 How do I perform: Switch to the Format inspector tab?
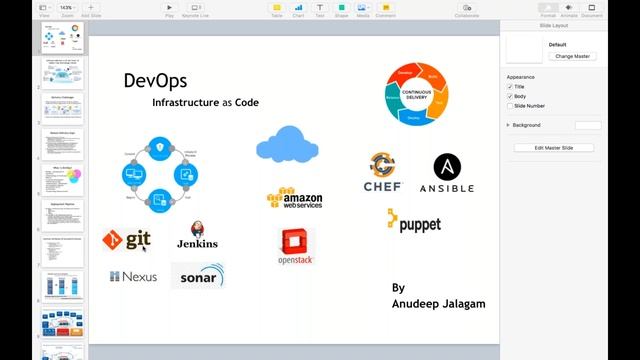[x=548, y=8]
